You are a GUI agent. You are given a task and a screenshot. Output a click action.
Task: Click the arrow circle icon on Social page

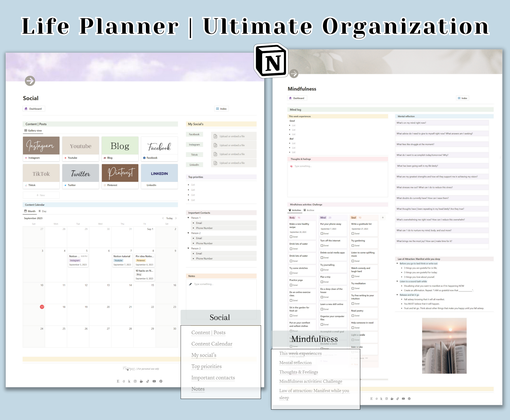click(30, 81)
